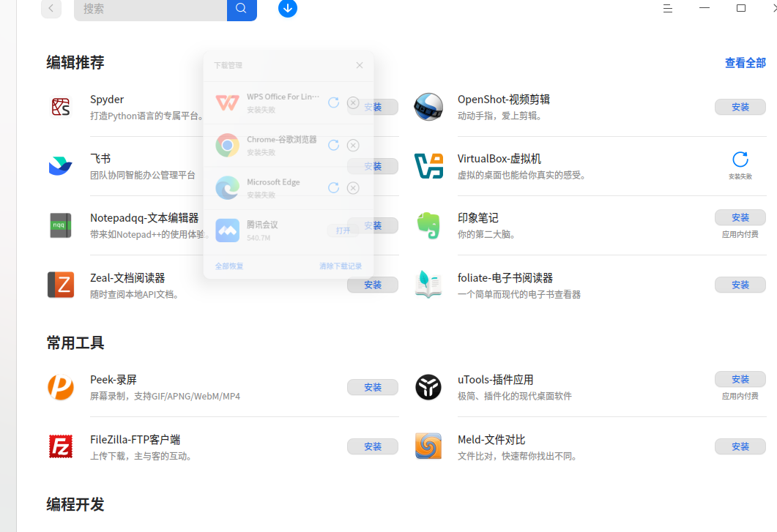Maximize the app store window
Screen dimensions: 777x532
tap(741, 8)
